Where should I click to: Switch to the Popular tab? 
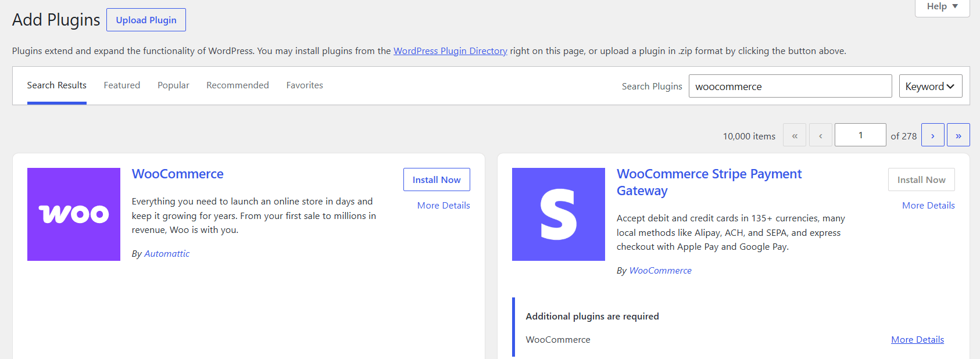point(173,85)
